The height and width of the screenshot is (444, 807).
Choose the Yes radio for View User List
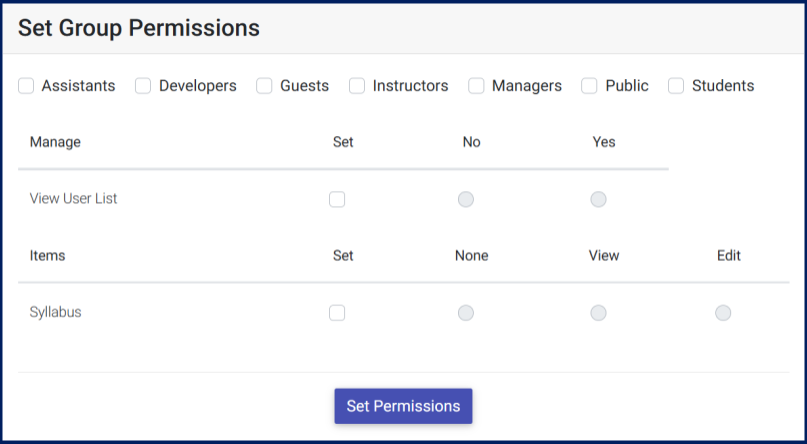tap(598, 199)
